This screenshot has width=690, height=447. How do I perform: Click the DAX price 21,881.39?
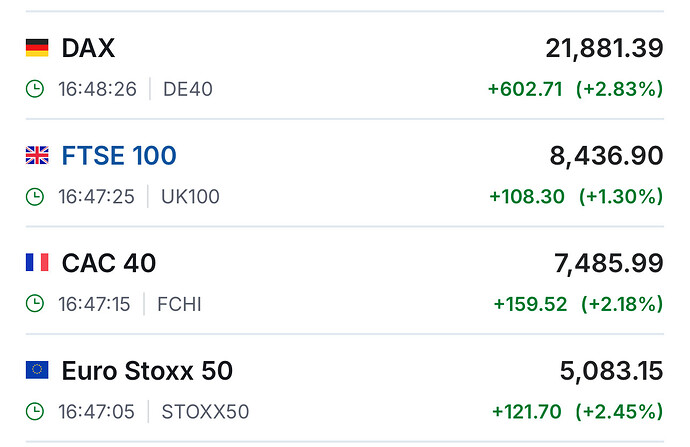(x=604, y=48)
